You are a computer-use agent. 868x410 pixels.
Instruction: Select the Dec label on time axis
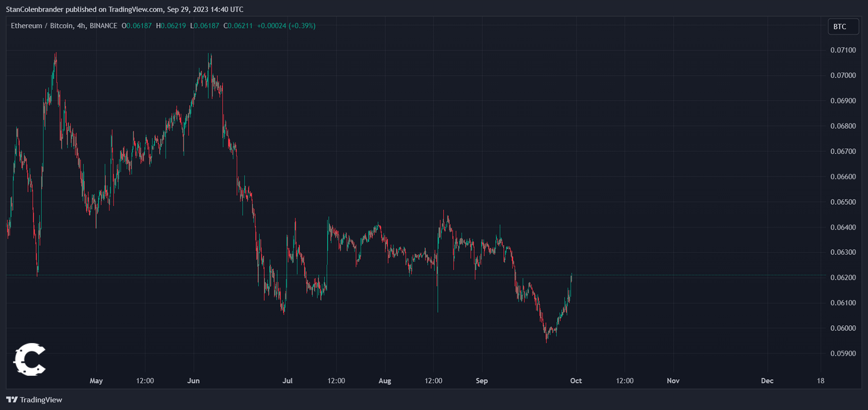(767, 381)
